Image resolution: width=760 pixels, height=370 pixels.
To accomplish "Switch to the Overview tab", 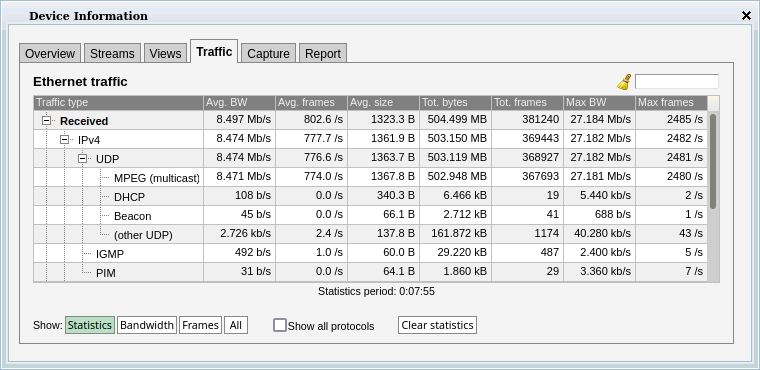I will point(50,53).
